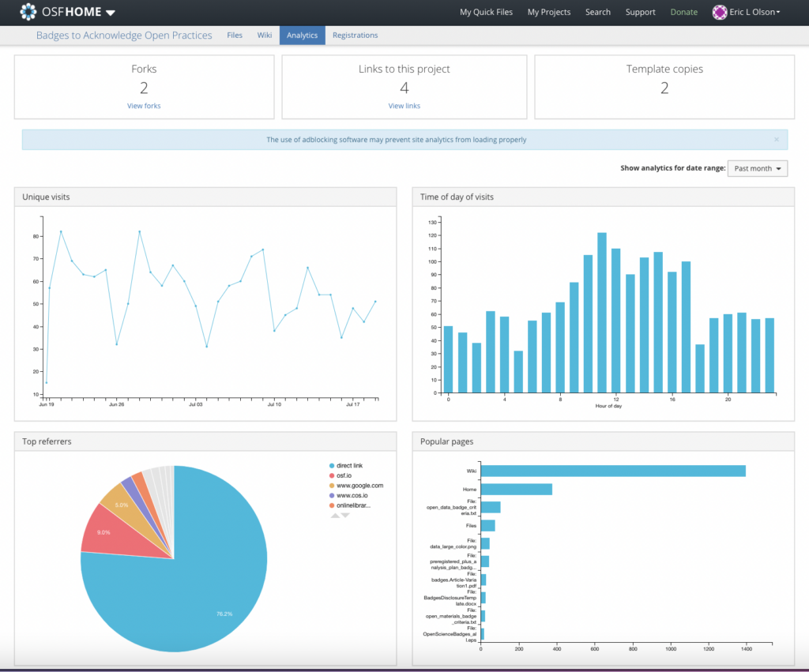809x672 pixels.
Task: Click the OSF flower logo icon
Action: point(28,12)
